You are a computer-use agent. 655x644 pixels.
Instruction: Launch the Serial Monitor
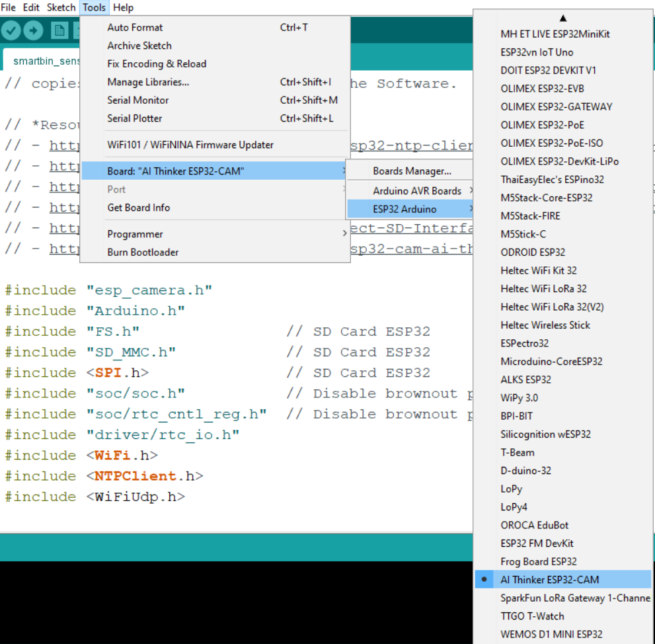215,100
